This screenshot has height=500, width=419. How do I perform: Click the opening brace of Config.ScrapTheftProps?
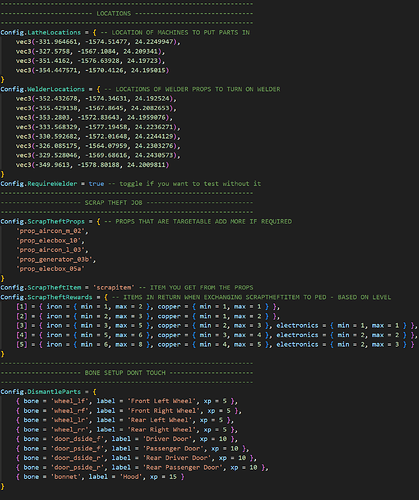[x=98, y=222]
